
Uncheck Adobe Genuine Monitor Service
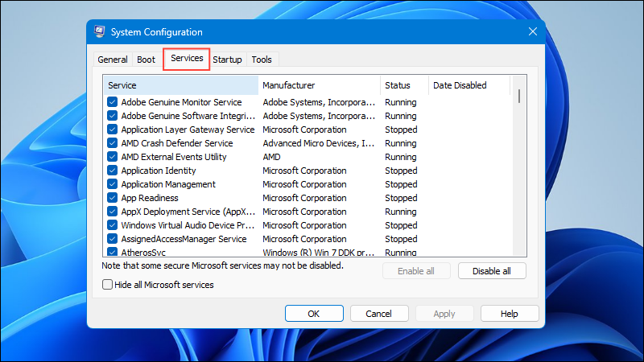coord(112,102)
